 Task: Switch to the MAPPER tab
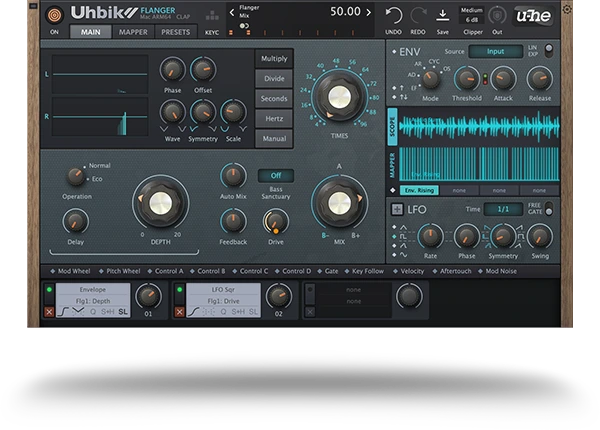click(133, 32)
